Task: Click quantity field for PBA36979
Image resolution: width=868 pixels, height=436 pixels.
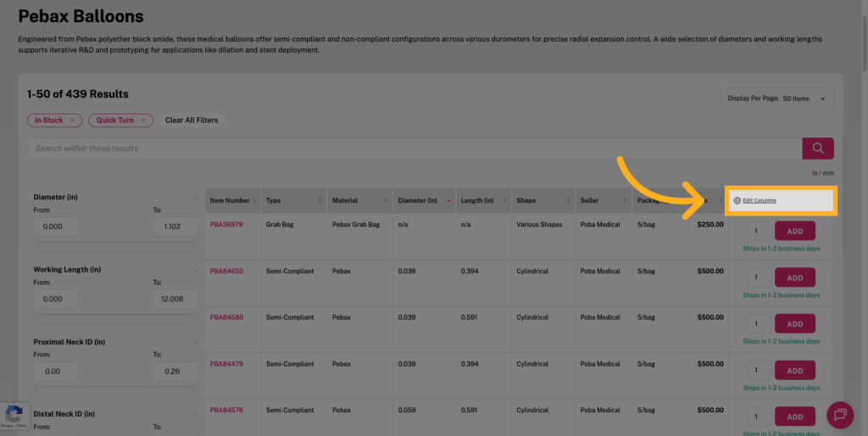Action: pyautogui.click(x=759, y=231)
